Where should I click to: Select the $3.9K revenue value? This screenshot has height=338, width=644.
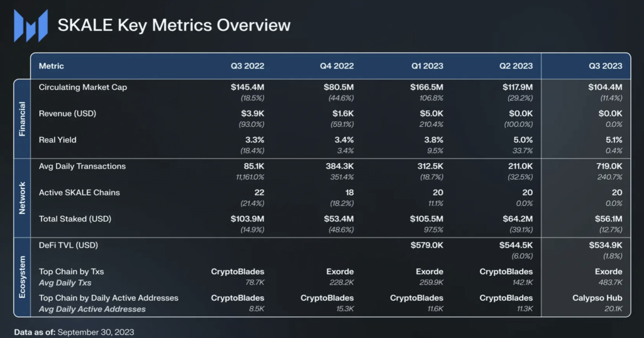[x=253, y=114]
